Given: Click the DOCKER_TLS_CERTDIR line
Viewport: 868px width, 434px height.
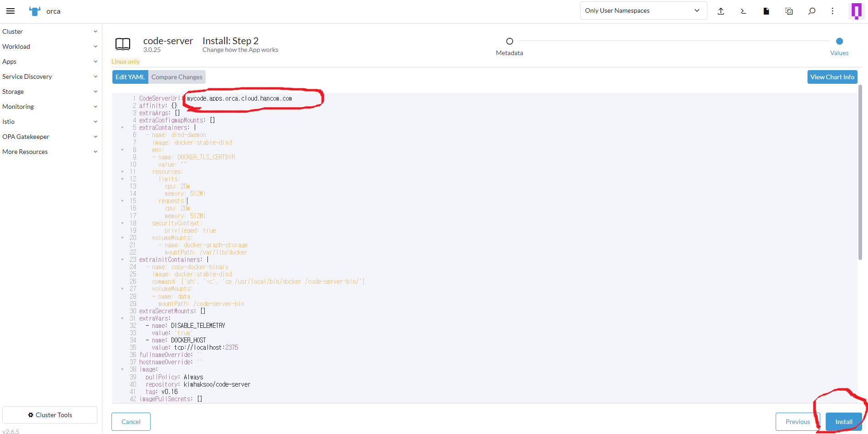Looking at the screenshot, I should click(193, 157).
